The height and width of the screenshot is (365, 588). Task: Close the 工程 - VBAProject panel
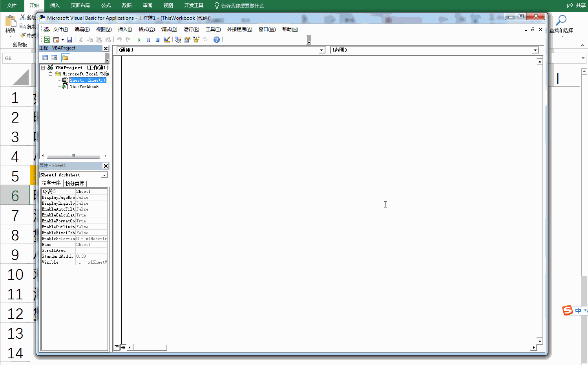point(106,48)
